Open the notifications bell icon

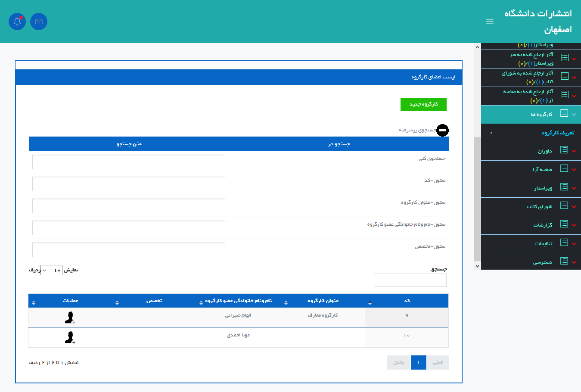17,22
